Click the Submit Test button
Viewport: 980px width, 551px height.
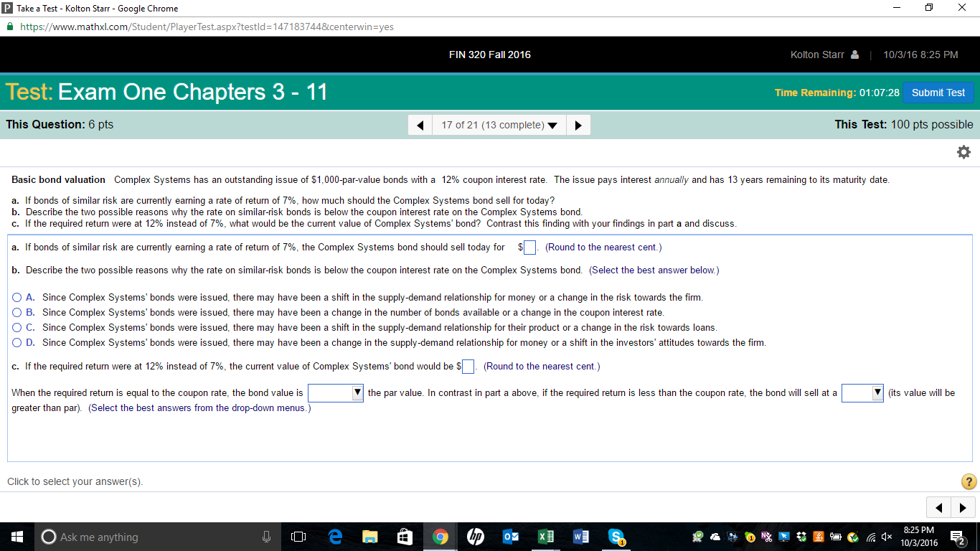[x=938, y=93]
